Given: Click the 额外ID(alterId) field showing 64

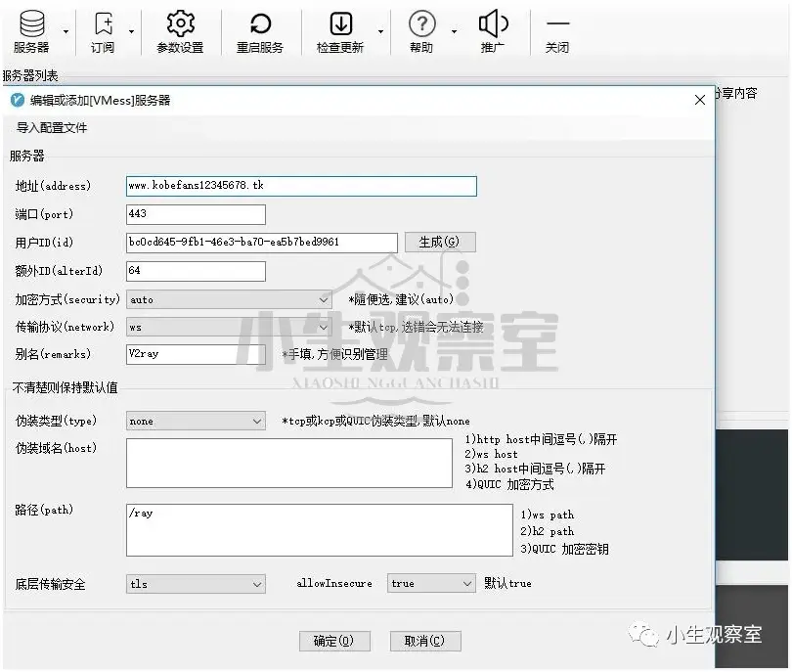Looking at the screenshot, I should click(196, 271).
